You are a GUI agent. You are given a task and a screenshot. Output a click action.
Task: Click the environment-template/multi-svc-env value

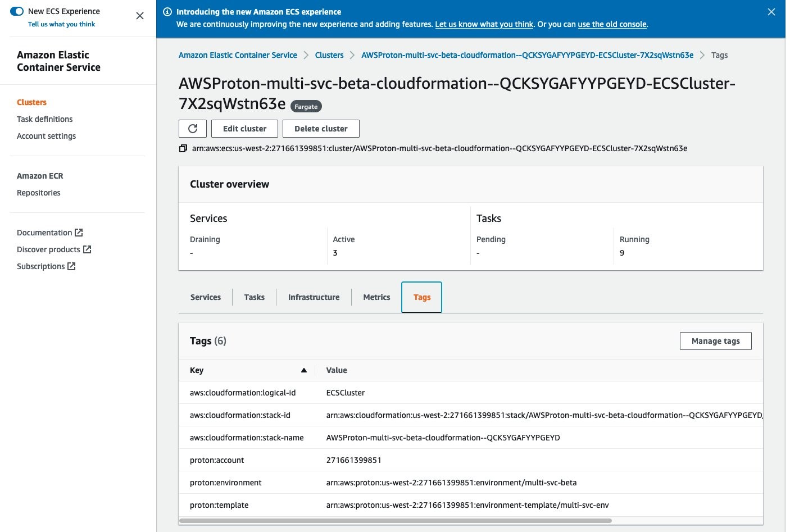point(467,505)
